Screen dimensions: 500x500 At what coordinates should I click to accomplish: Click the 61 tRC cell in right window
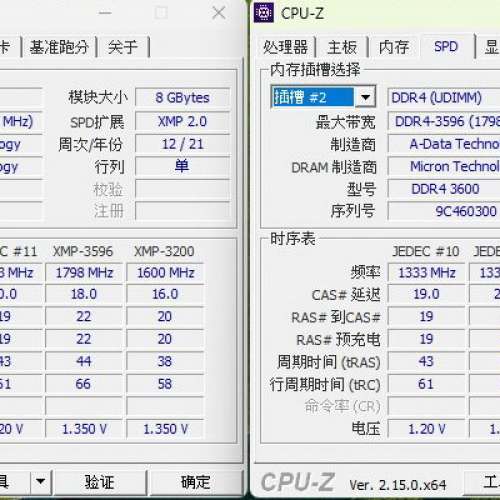(427, 384)
